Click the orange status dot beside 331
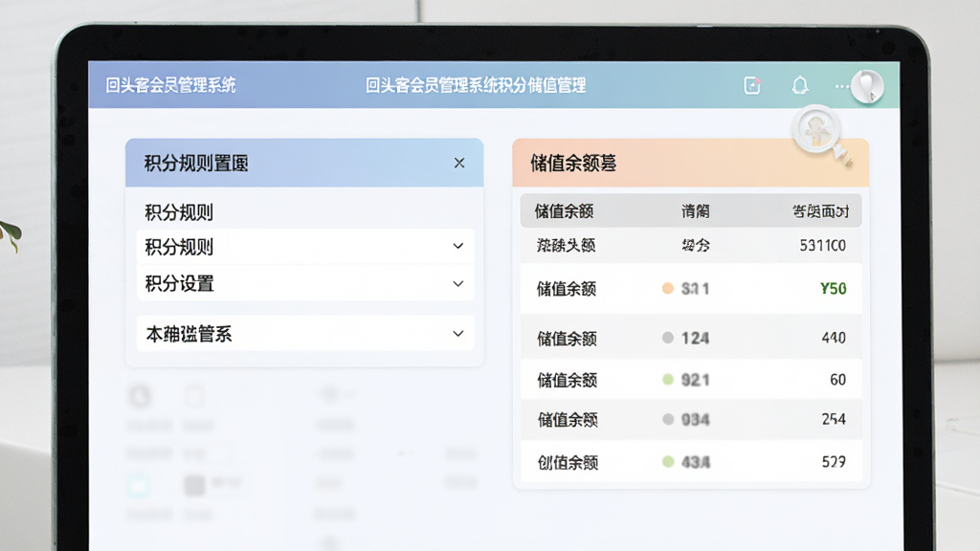The image size is (980, 551). click(667, 288)
